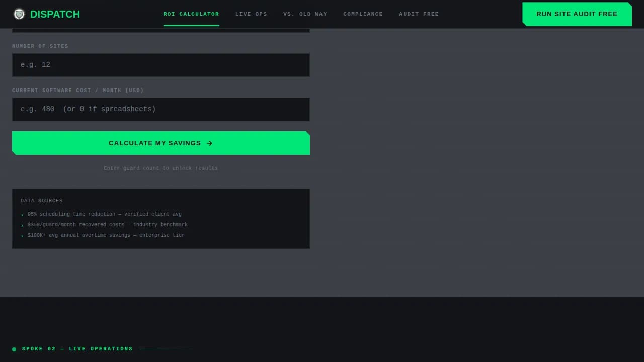
Task: Open the Audit Free nav item
Action: (x=419, y=14)
